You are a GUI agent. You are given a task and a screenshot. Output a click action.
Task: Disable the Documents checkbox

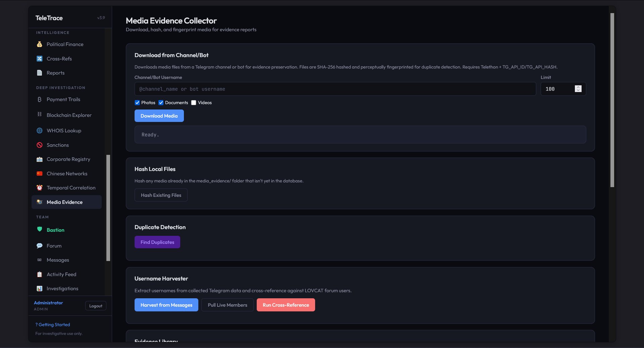click(x=161, y=103)
